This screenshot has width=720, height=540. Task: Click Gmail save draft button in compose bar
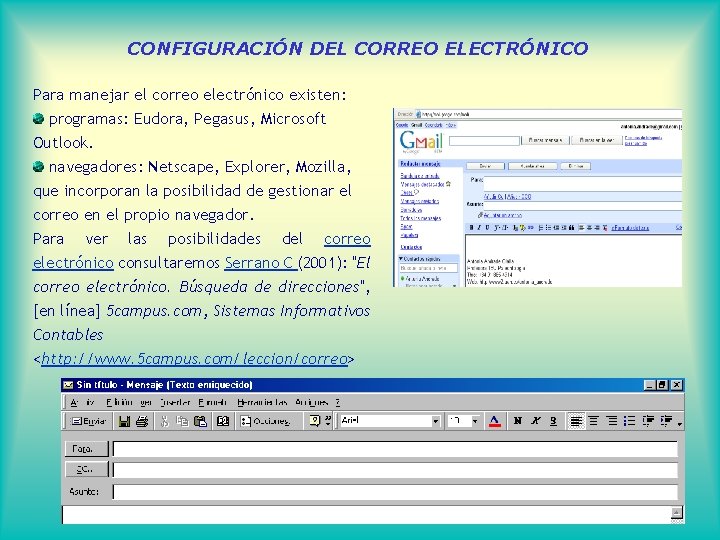tap(533, 166)
